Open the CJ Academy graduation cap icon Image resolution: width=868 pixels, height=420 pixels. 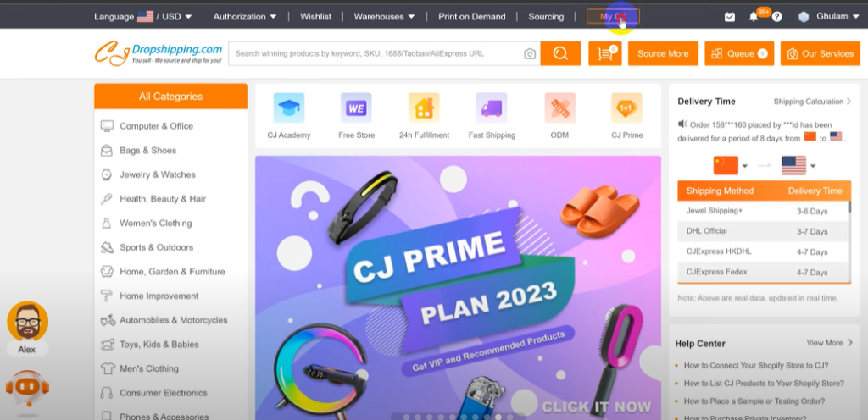pos(289,108)
